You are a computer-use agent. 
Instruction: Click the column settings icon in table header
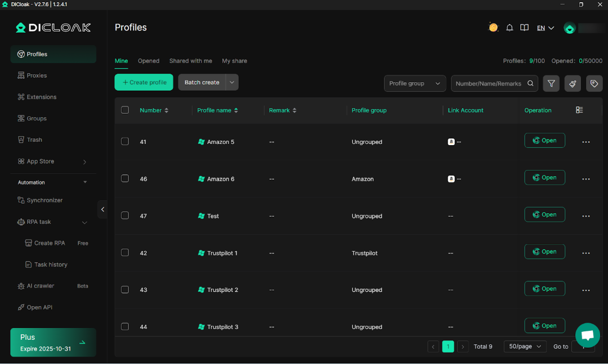point(579,110)
